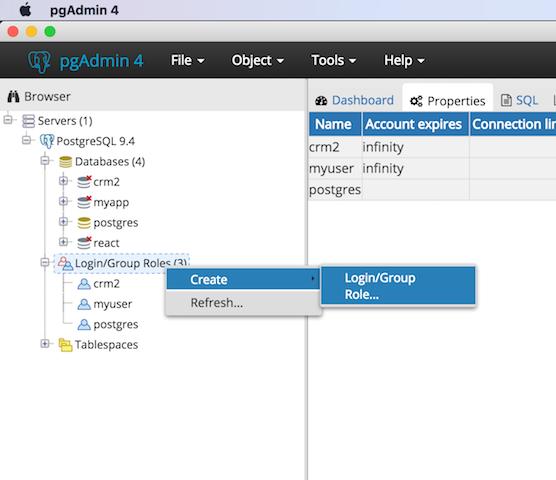The width and height of the screenshot is (556, 480).
Task: Select the postgres row in properties table
Action: coord(432,190)
